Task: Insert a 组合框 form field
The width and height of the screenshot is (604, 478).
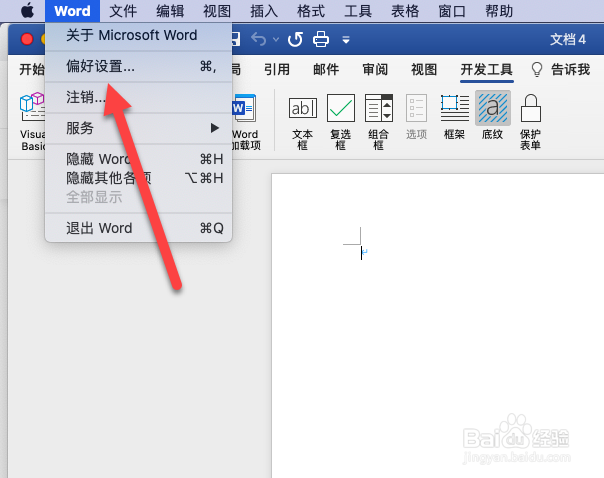Action: [x=379, y=122]
